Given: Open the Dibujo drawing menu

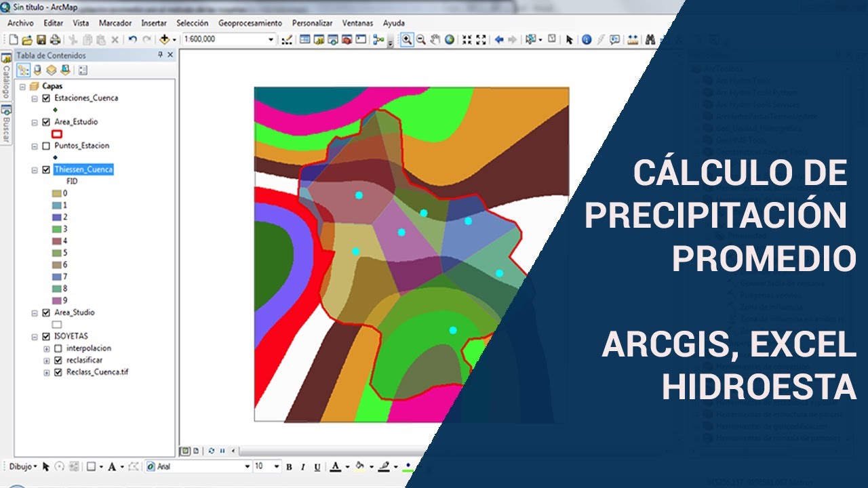Looking at the screenshot, I should click(x=23, y=467).
